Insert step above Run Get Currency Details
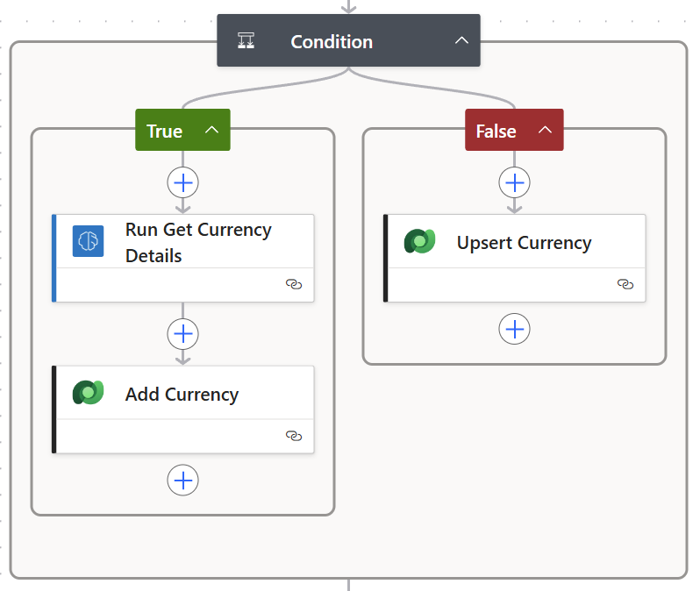Image resolution: width=700 pixels, height=591 pixels. pos(182,182)
